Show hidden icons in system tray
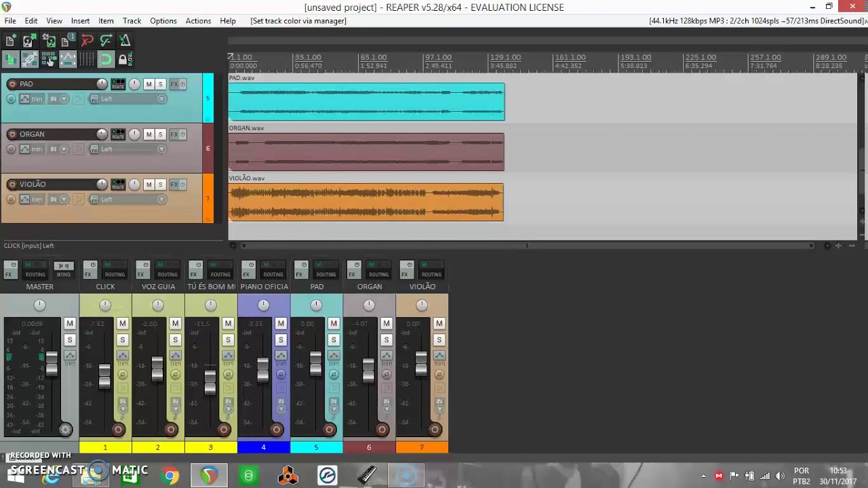The width and height of the screenshot is (868, 488). 703,476
